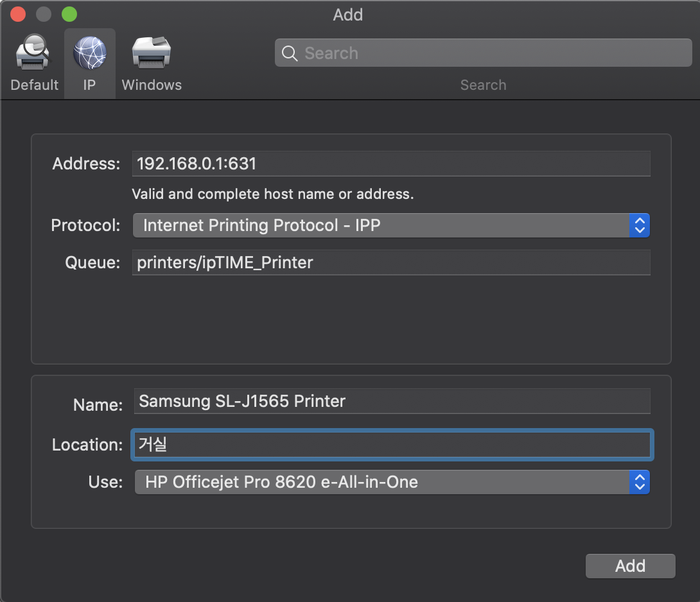
Task: Click the 'Add' window title text
Action: (348, 15)
